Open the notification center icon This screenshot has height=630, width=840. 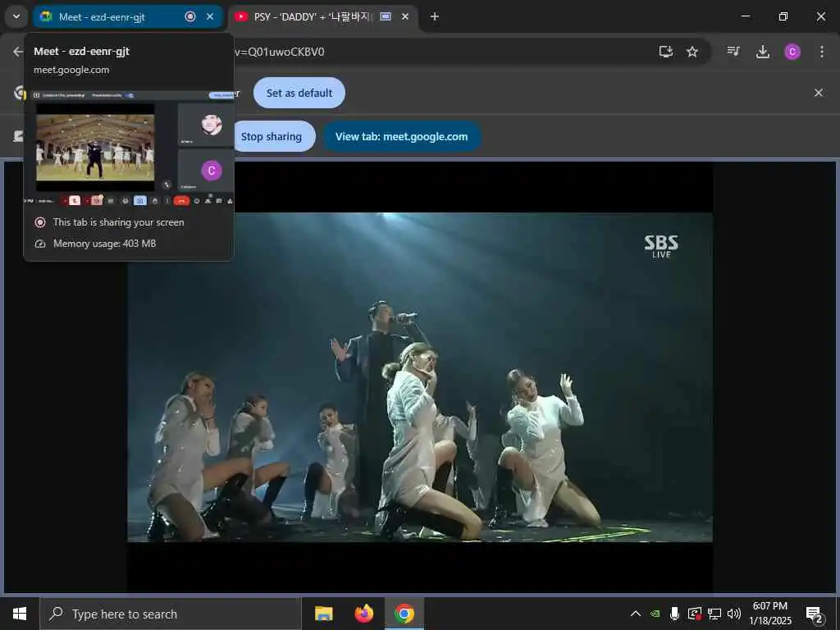click(815, 614)
